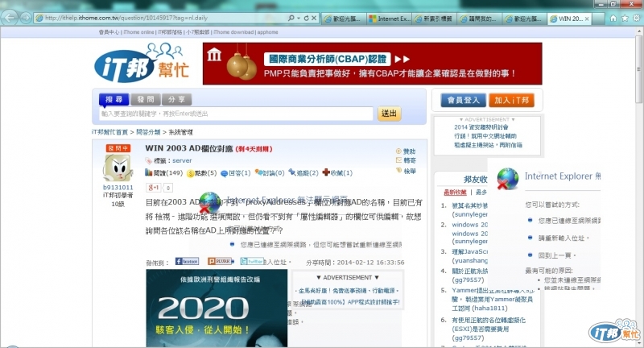Click the 會員登入 login button
This screenshot has width=644, height=348.
coord(464,100)
